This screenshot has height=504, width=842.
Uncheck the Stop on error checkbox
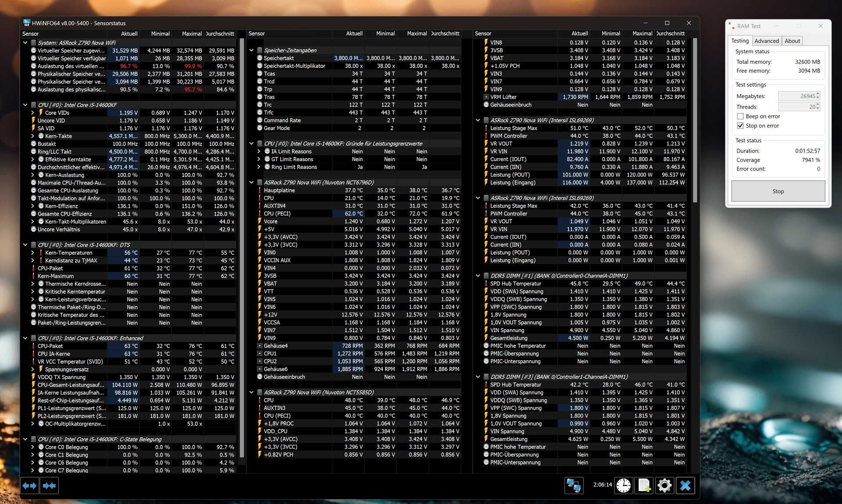pyautogui.click(x=740, y=126)
